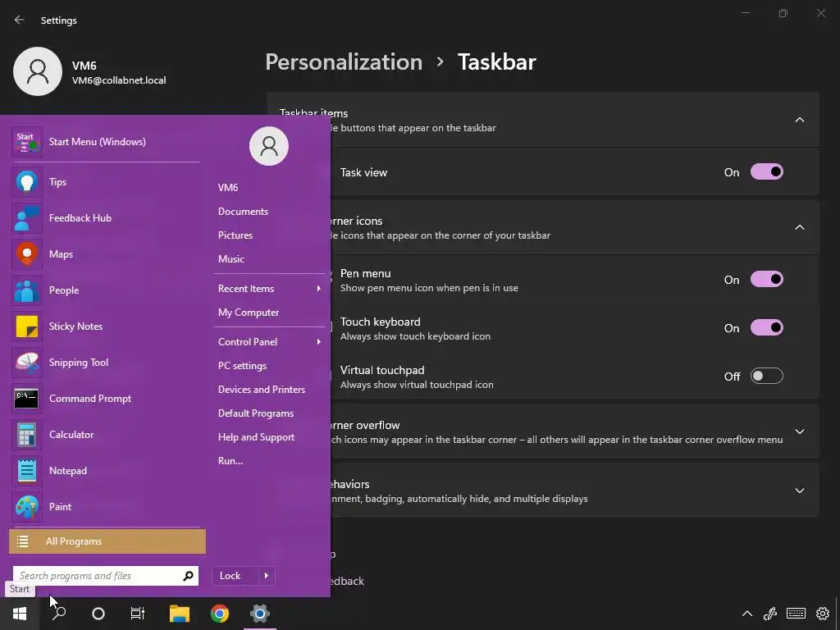Open Calculator from Start menu

click(106, 435)
